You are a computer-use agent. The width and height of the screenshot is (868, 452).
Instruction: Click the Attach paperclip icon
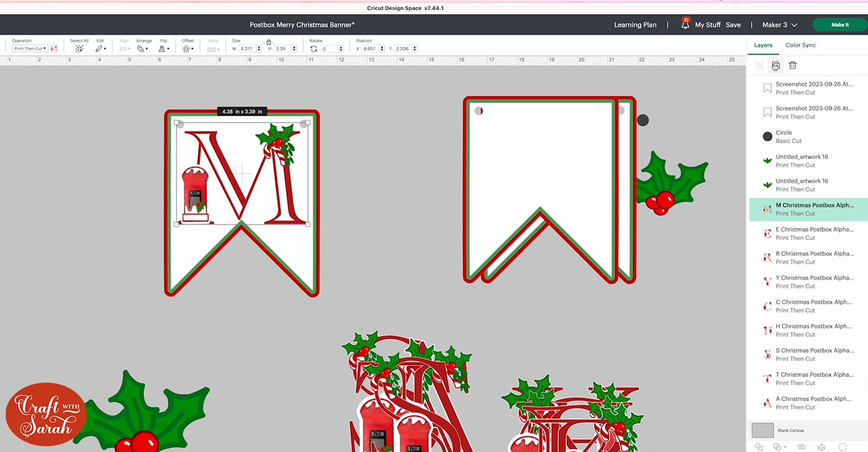(x=801, y=447)
